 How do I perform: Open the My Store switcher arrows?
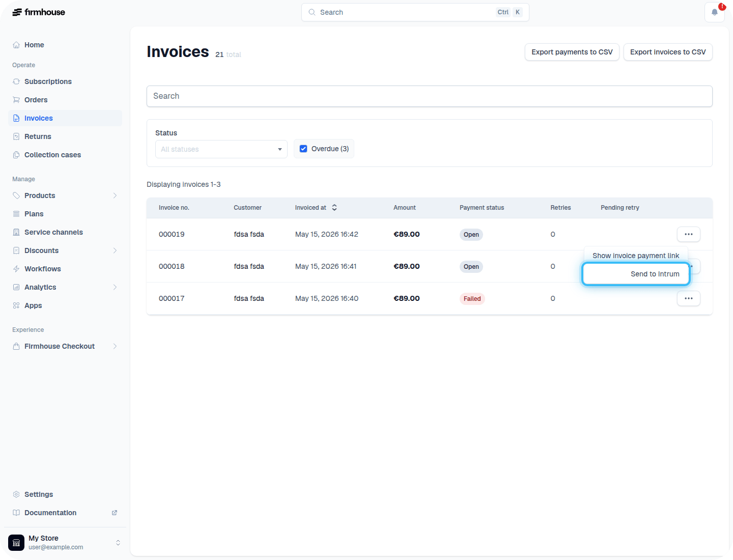click(x=118, y=543)
